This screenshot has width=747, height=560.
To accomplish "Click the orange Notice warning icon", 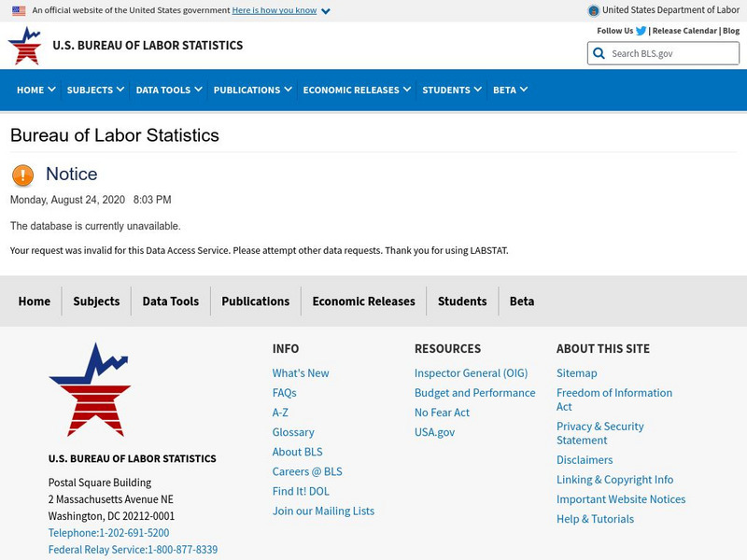I will tap(22, 175).
